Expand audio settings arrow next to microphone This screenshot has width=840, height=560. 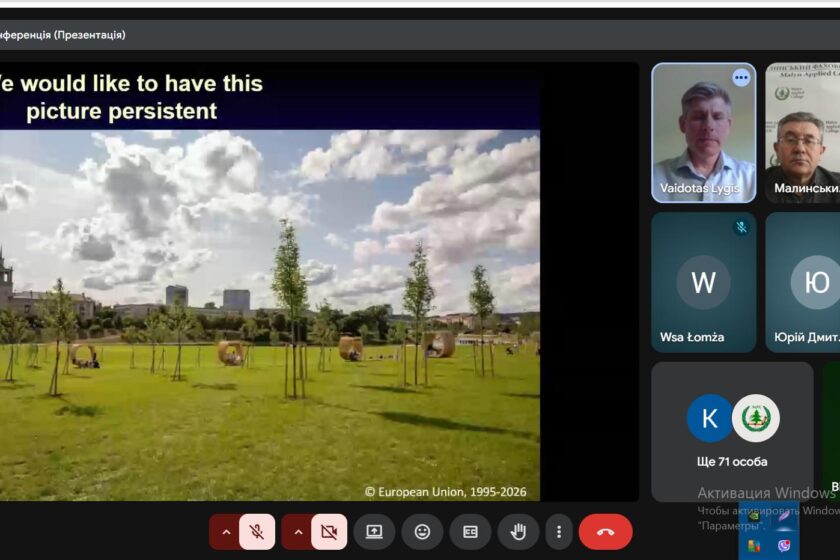click(x=226, y=532)
